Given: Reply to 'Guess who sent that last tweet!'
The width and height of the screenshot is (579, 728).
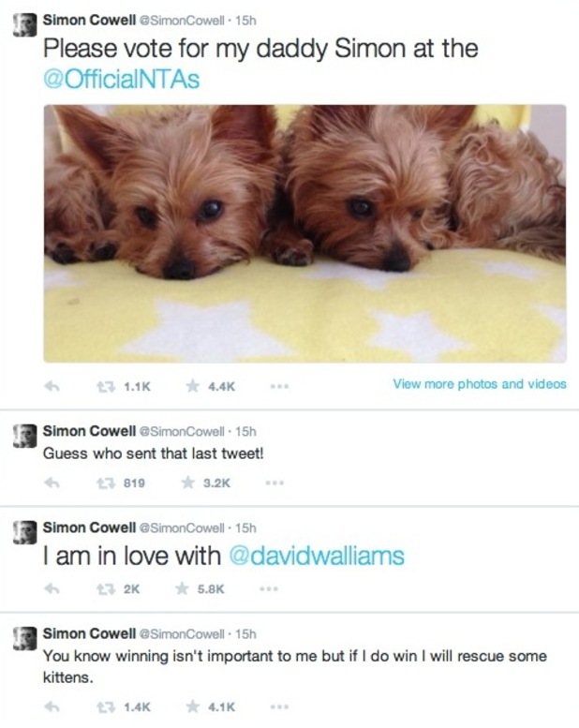Looking at the screenshot, I should [x=52, y=483].
